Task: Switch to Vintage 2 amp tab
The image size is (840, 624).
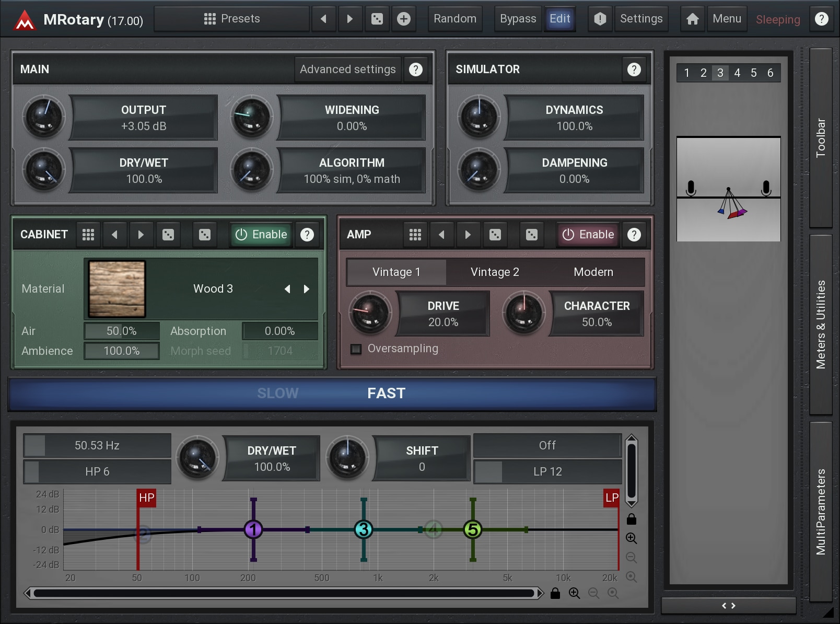Action: [x=494, y=272]
